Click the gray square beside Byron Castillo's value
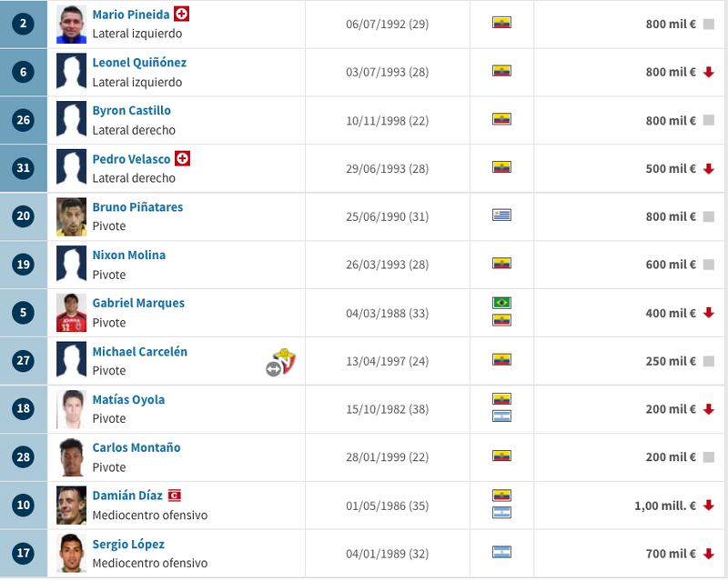The width and height of the screenshot is (728, 581). click(x=709, y=120)
